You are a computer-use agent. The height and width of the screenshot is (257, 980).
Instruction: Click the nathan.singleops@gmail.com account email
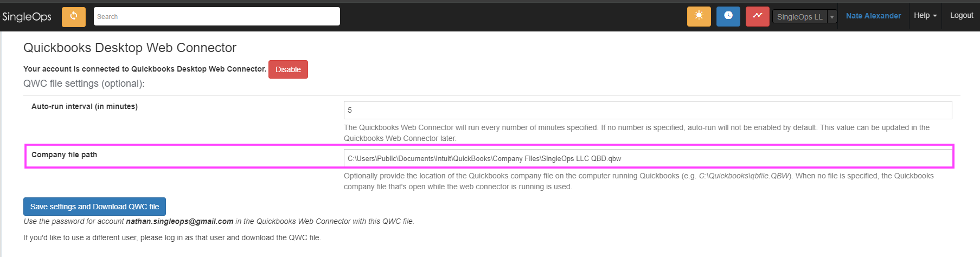point(180,221)
